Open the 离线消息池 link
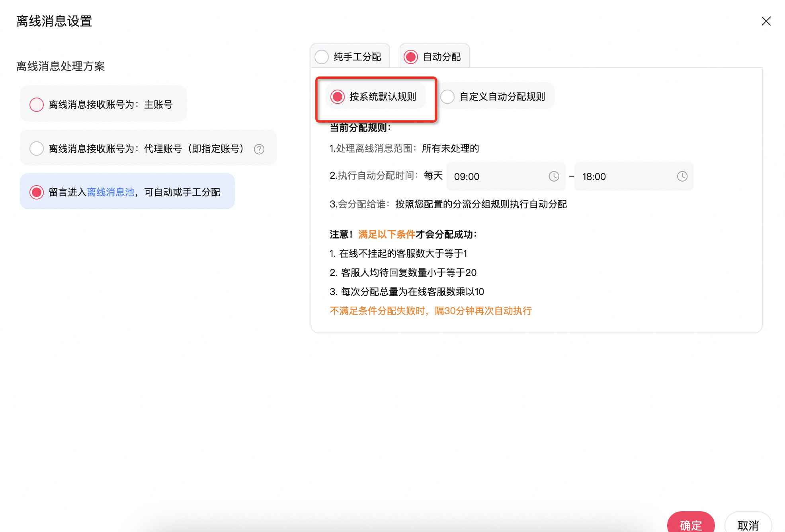785x532 pixels. click(x=111, y=192)
